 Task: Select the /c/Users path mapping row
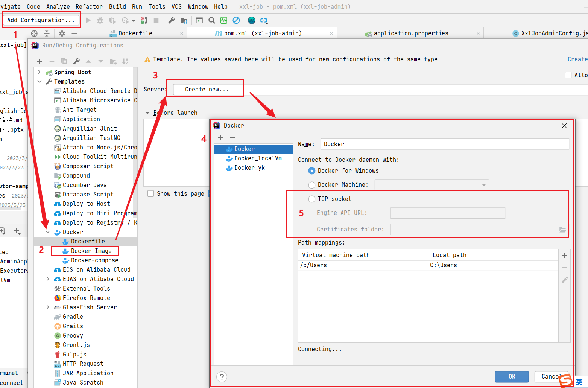428,265
